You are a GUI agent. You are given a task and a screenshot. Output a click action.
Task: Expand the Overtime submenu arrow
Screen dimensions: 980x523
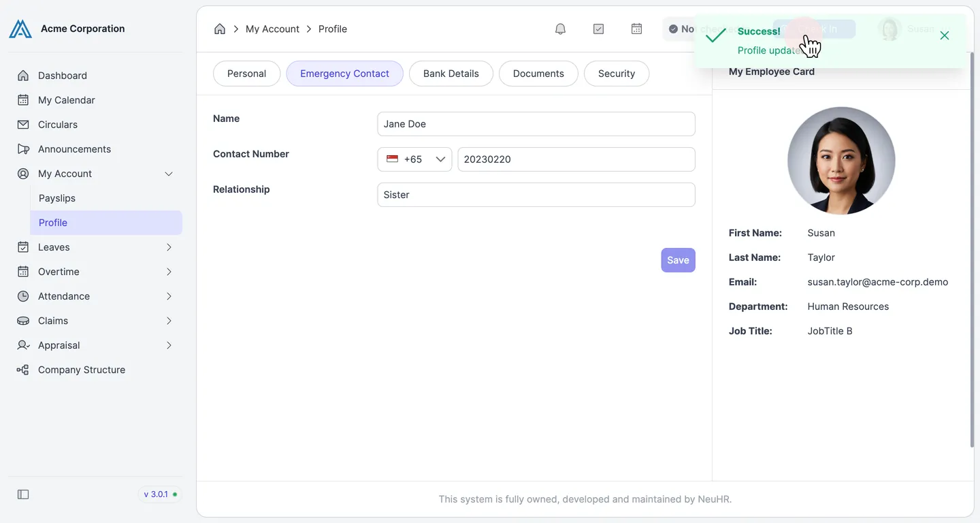tap(169, 272)
